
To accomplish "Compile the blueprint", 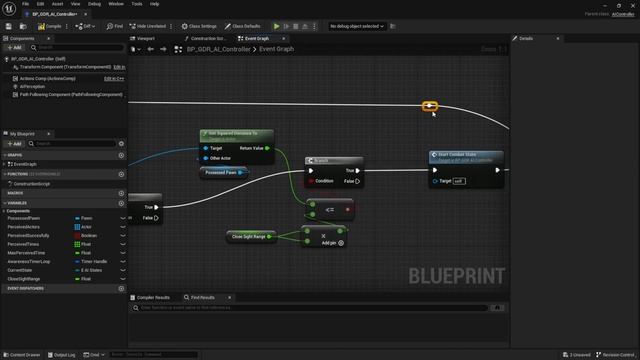I will pos(49,26).
